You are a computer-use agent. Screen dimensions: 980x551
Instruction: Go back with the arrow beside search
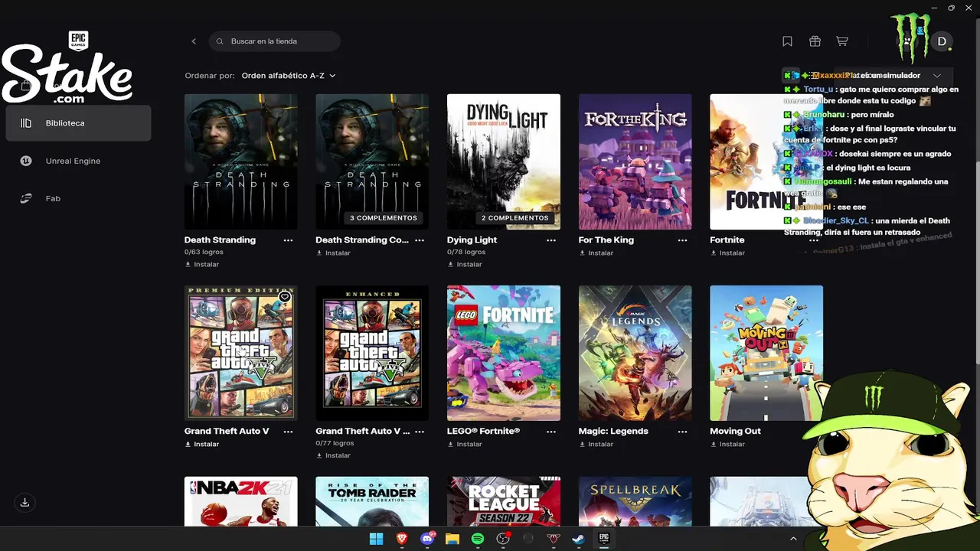pyautogui.click(x=194, y=41)
